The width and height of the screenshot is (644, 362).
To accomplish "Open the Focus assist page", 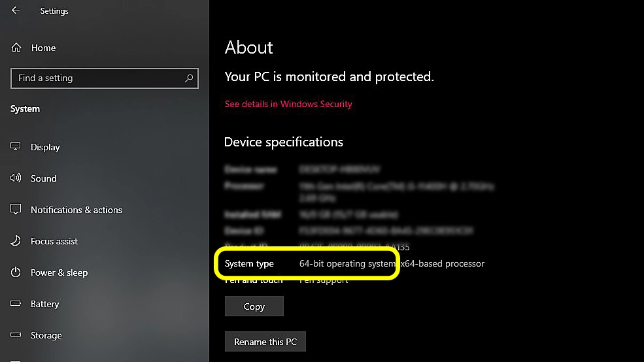I will point(54,241).
